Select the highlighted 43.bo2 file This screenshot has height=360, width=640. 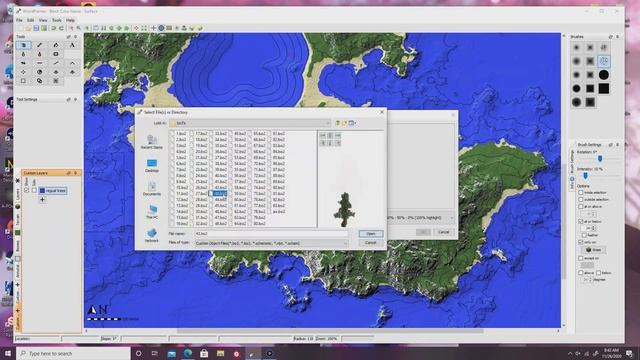tap(219, 193)
